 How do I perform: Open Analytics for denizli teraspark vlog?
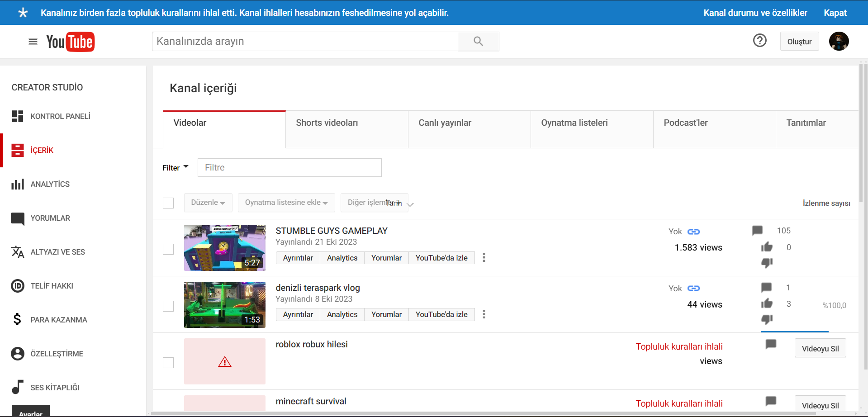342,314
